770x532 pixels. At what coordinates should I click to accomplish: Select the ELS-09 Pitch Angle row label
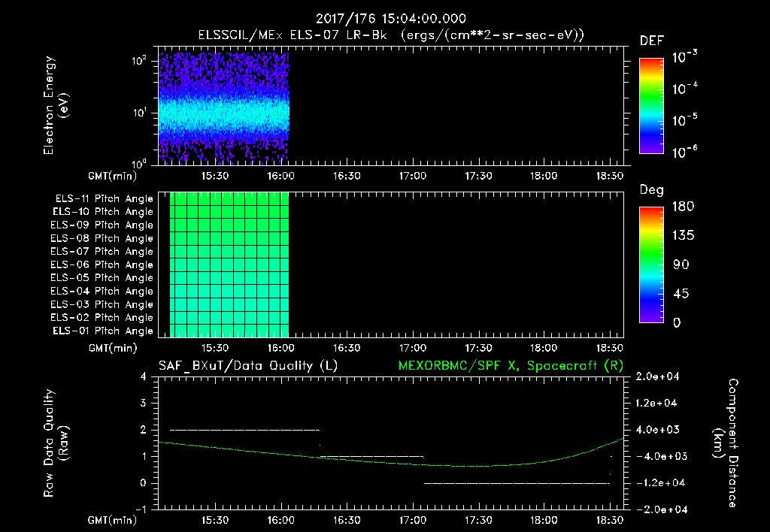[x=102, y=225]
